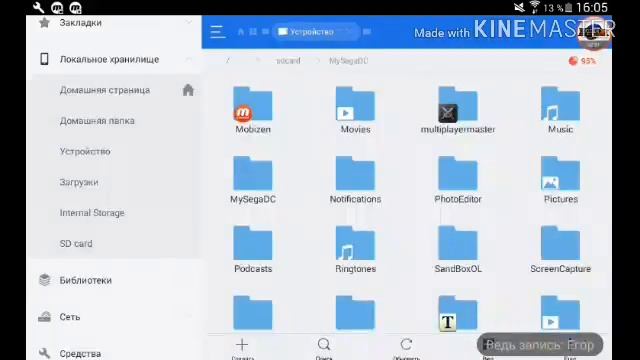This screenshot has width=640, height=360.
Task: Click the star icon beside Закладки
Action: click(x=44, y=22)
